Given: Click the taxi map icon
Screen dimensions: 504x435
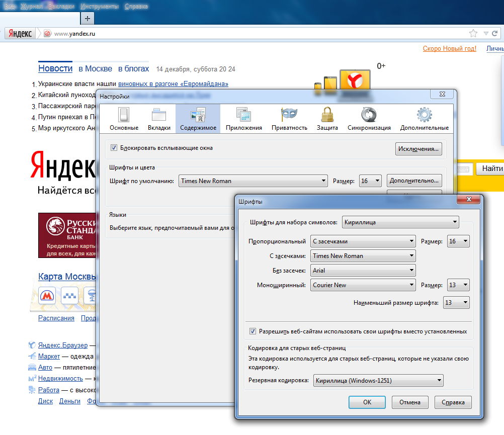Looking at the screenshot, I should (69, 295).
